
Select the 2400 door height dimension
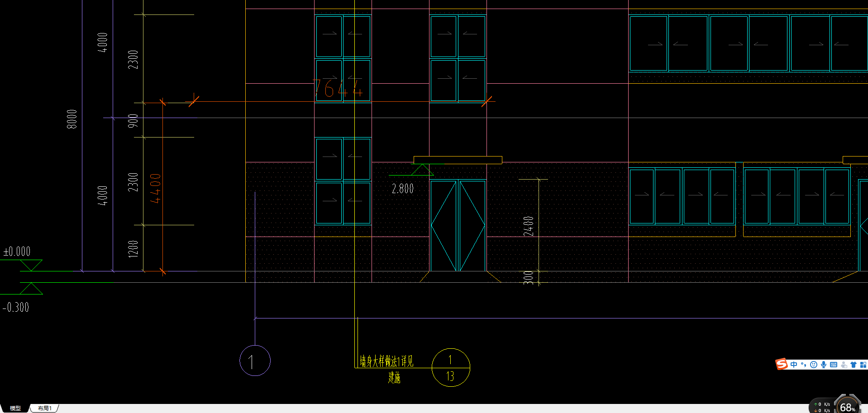[x=529, y=226]
